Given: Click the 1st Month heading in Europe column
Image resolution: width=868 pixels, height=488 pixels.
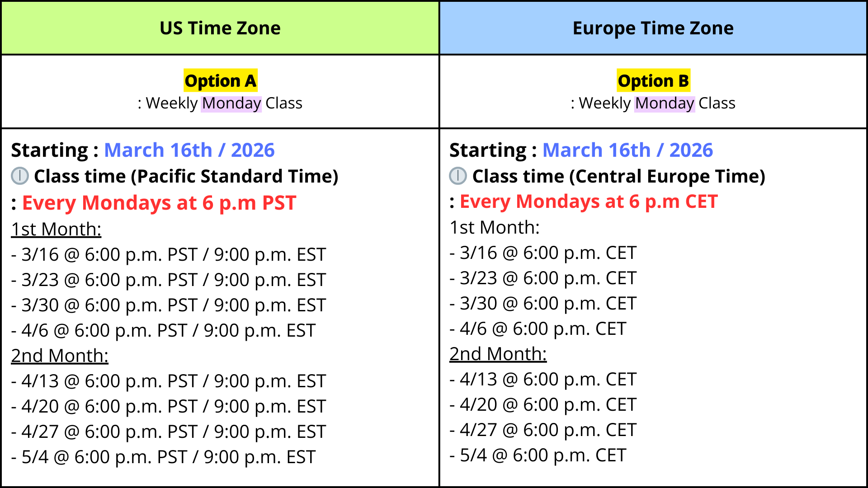Looking at the screenshot, I should (495, 227).
